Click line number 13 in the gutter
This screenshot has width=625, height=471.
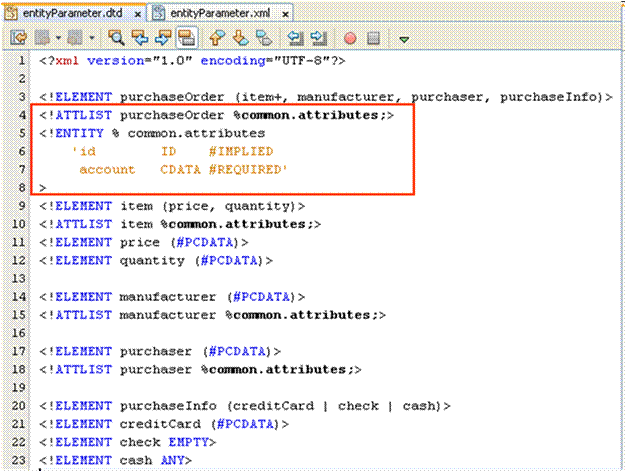[x=18, y=279]
